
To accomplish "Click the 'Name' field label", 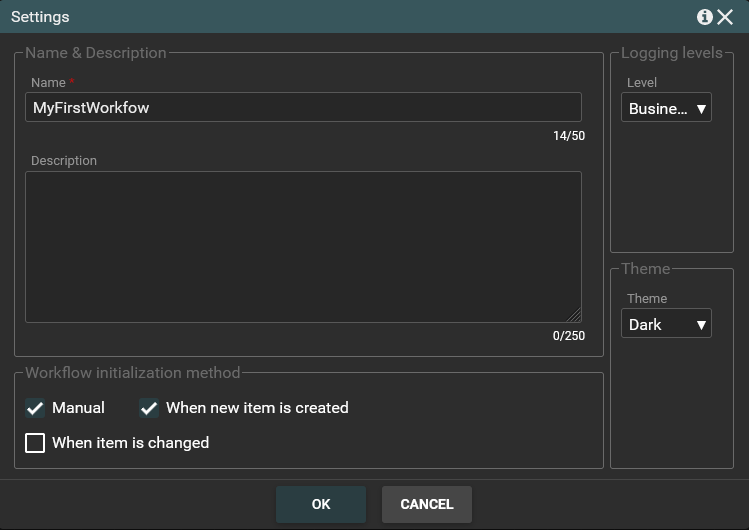I will pos(48,83).
